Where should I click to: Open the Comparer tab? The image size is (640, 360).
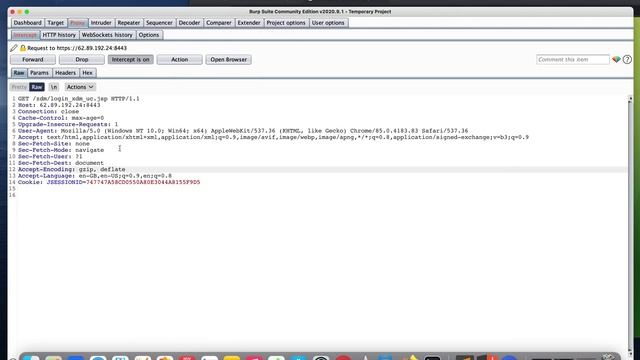[x=219, y=23]
